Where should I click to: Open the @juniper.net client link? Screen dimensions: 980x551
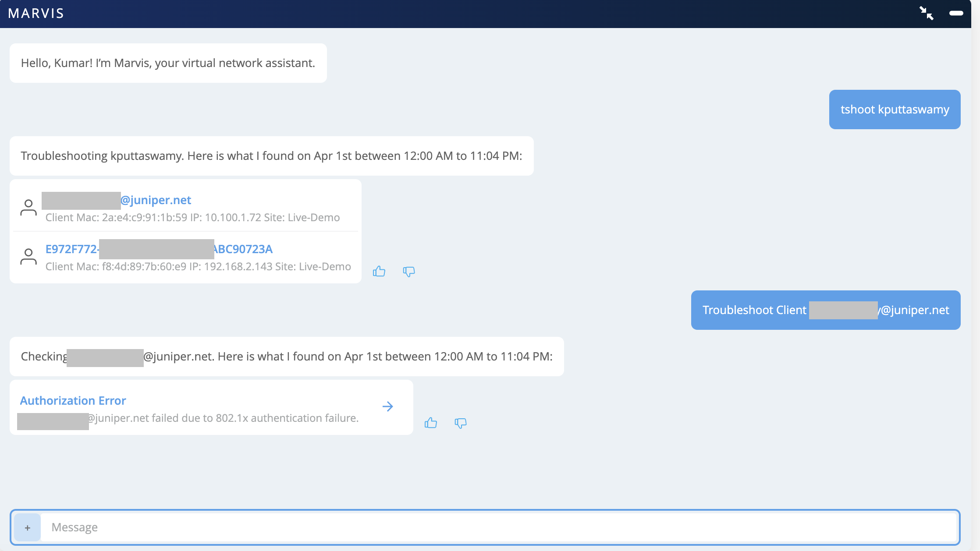click(x=156, y=200)
